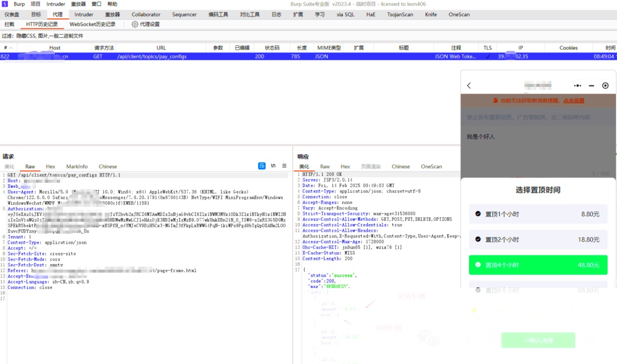Open the 帮助 menu
The height and width of the screenshot is (364, 617).
pyautogui.click(x=112, y=4)
